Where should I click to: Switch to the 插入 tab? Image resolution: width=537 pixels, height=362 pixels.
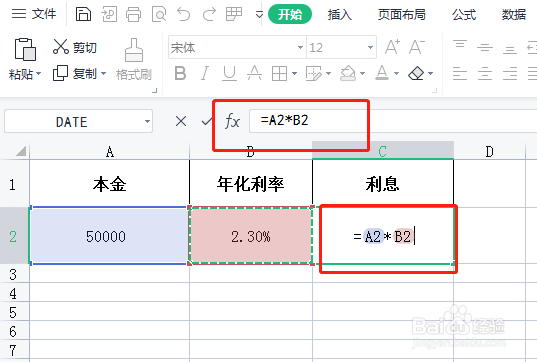pos(339,14)
